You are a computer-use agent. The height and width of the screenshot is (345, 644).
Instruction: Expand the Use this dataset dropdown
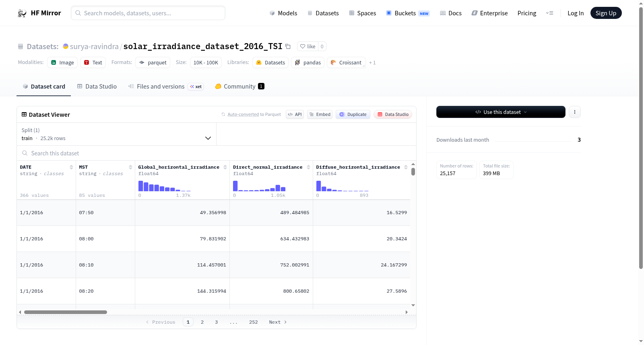[501, 112]
